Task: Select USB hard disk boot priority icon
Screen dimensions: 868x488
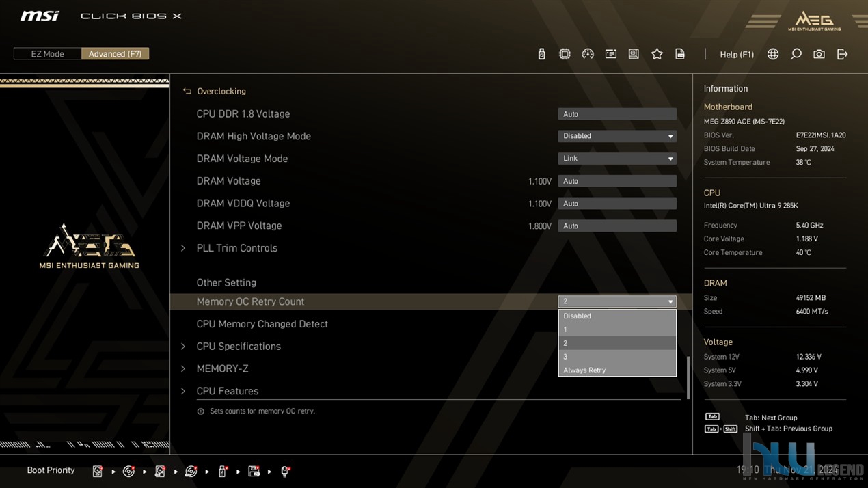Action: (160, 471)
